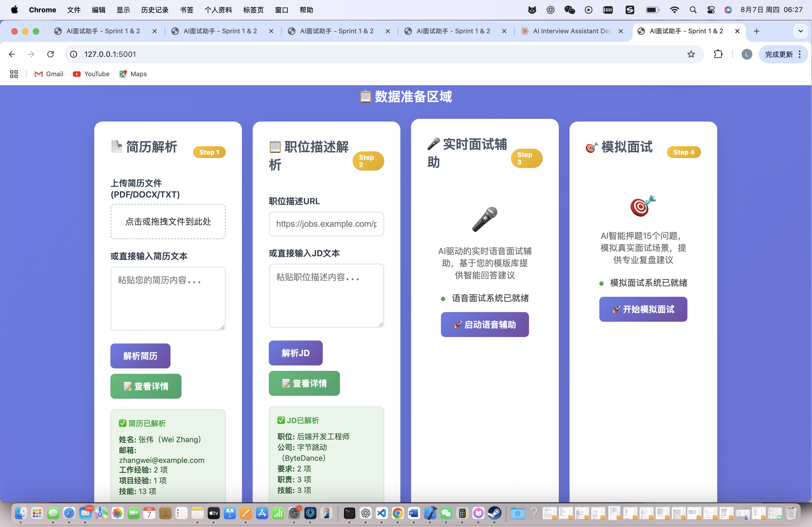This screenshot has height=527, width=812.
Task: View site information icon in address bar
Action: [74, 54]
